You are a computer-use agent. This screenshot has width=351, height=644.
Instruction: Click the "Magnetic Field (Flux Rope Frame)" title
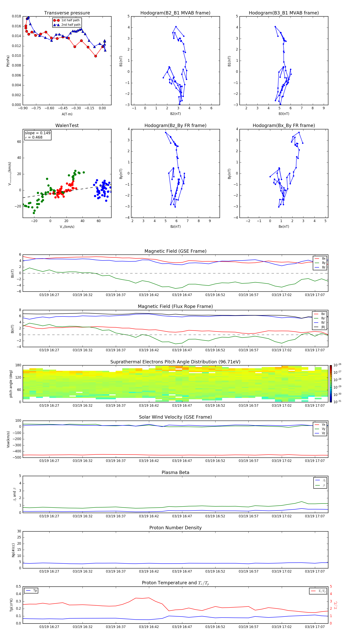[x=175, y=307]
